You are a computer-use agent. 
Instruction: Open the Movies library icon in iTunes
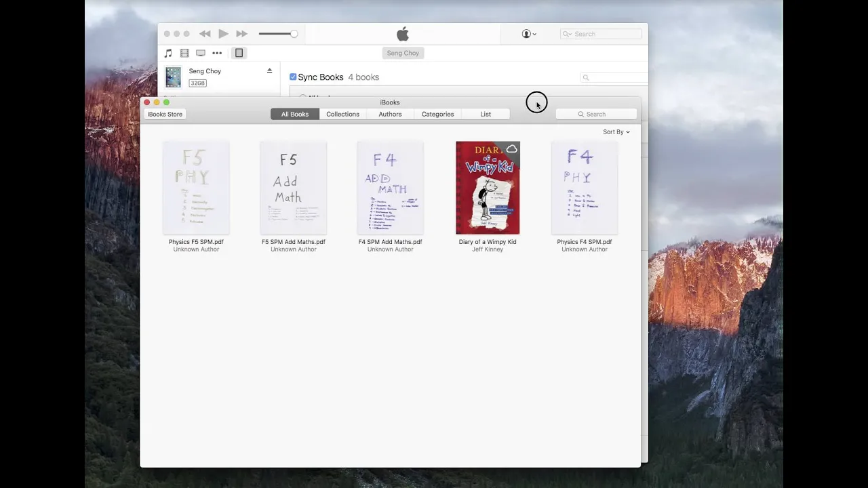click(x=184, y=53)
